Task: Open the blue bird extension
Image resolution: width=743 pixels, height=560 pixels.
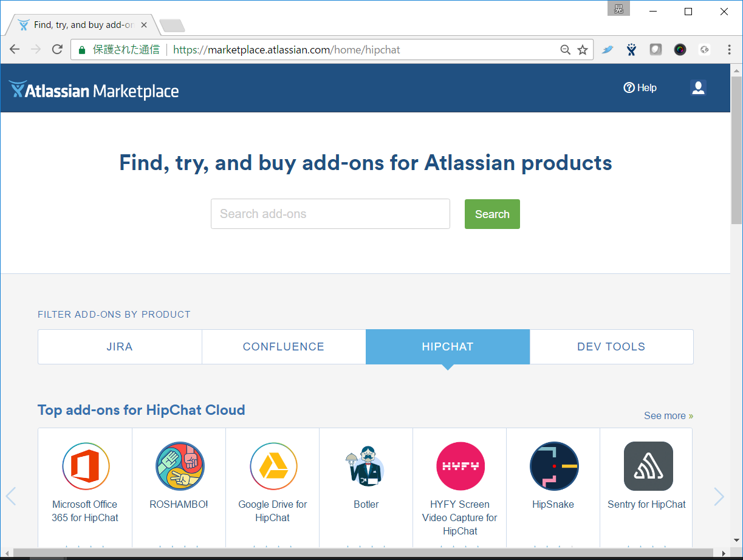Action: coord(608,50)
